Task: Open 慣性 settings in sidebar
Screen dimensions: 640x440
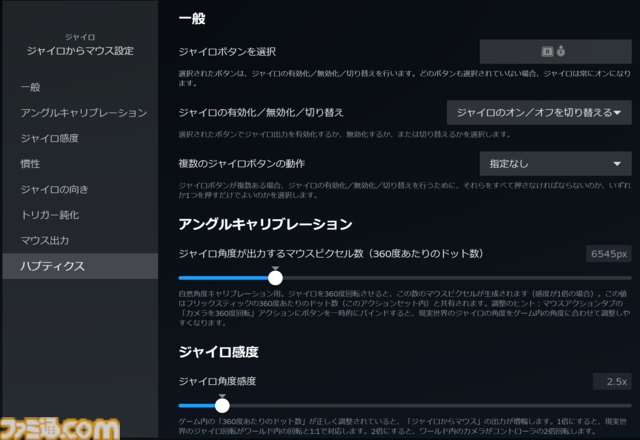Action: [80, 164]
